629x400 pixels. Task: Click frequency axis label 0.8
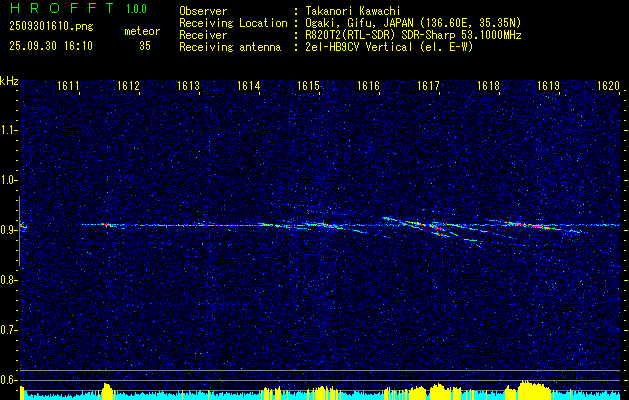tap(8, 280)
